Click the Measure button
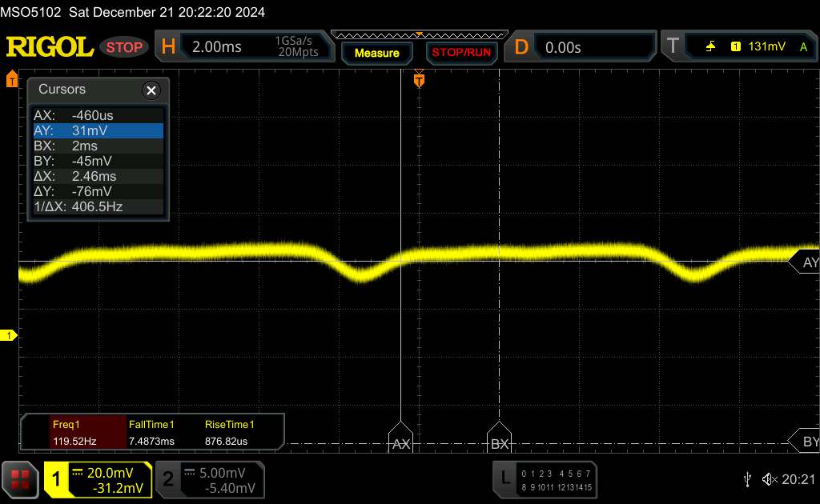 pos(376,53)
